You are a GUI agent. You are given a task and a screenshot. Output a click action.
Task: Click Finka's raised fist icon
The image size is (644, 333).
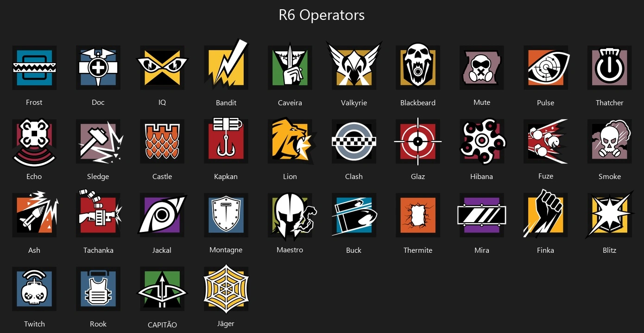click(x=546, y=213)
